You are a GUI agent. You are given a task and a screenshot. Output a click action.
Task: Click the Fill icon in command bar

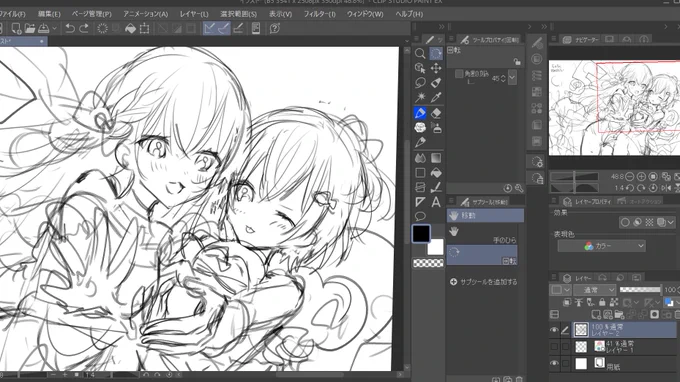point(130,29)
